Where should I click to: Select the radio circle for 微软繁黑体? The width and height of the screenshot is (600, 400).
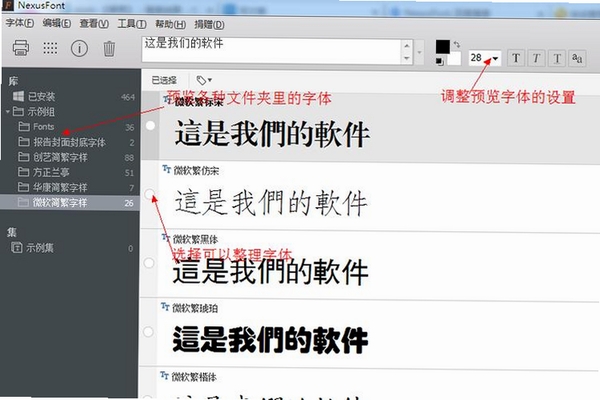pos(149,263)
